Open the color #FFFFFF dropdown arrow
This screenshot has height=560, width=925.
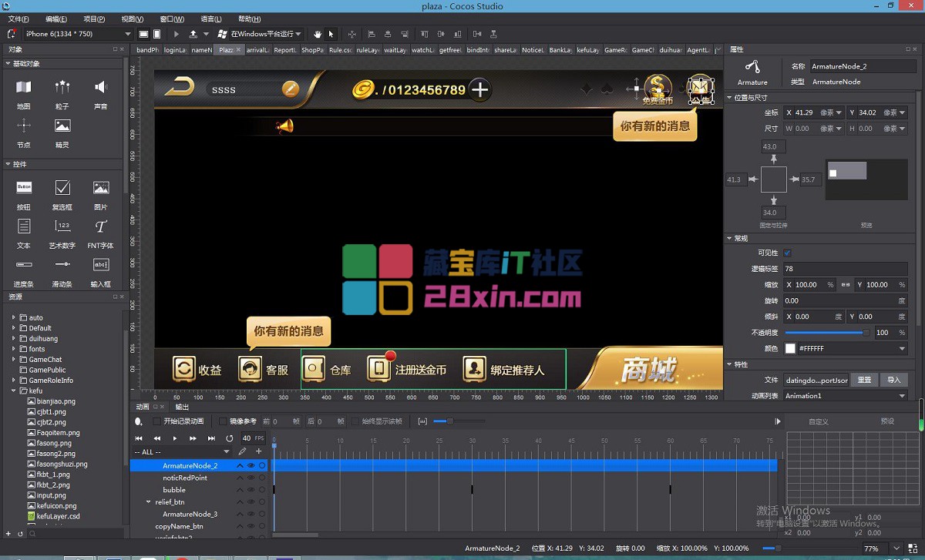tap(902, 349)
